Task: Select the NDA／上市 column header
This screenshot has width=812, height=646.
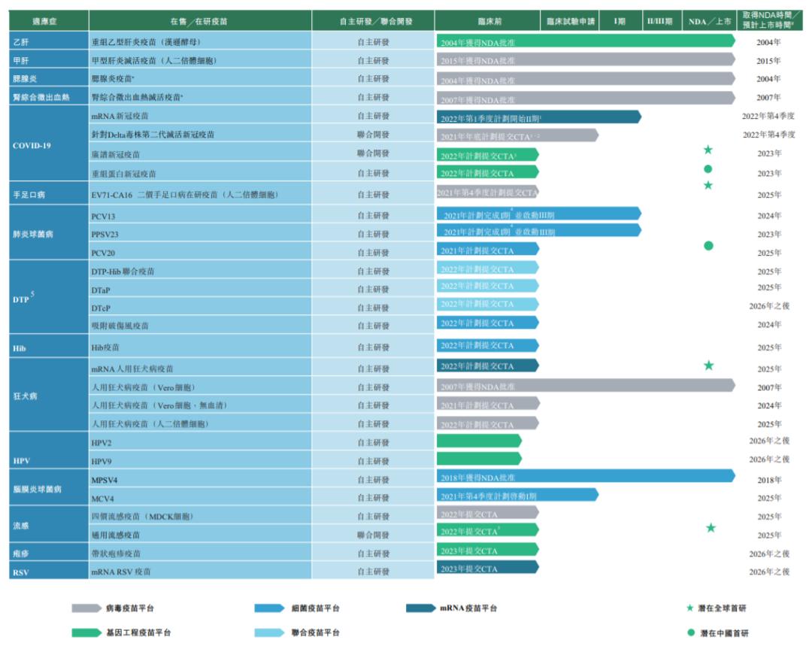Action: [710, 21]
